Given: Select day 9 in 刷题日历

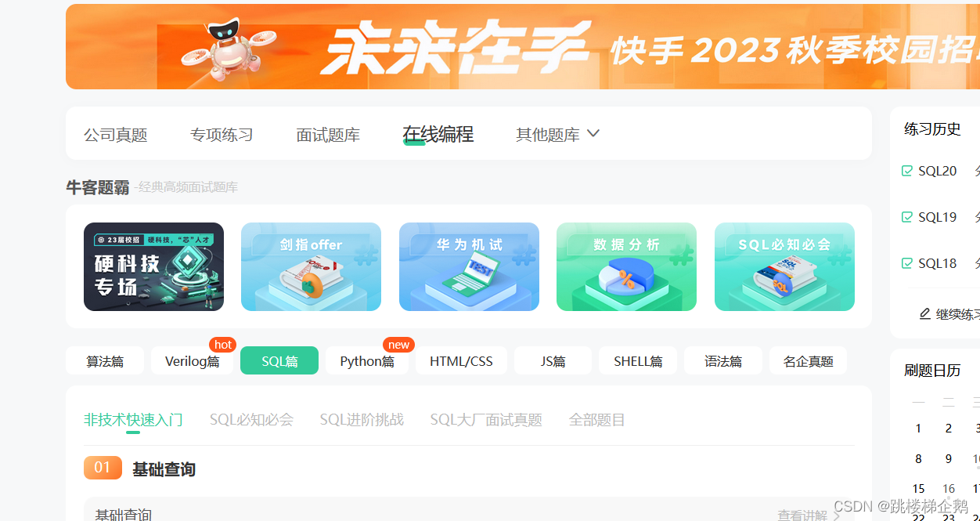Looking at the screenshot, I should (949, 459).
